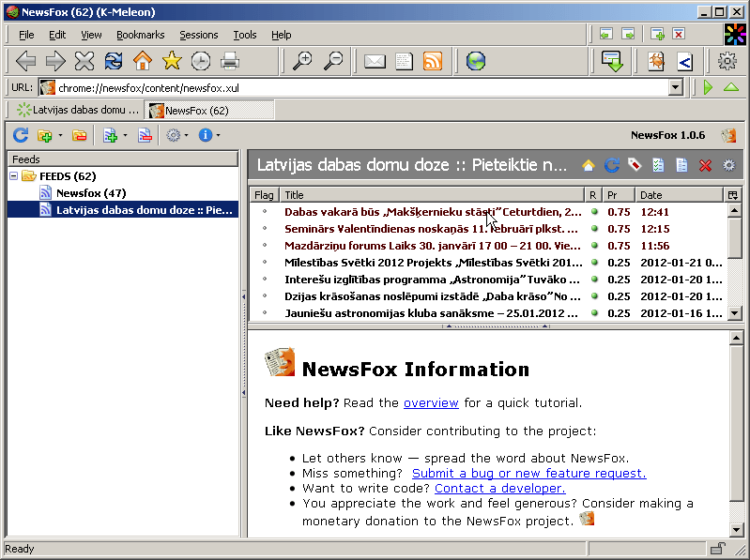Toggle read dot for Dabas vakarā būs article
Screen dimensions: 750x560
point(594,211)
